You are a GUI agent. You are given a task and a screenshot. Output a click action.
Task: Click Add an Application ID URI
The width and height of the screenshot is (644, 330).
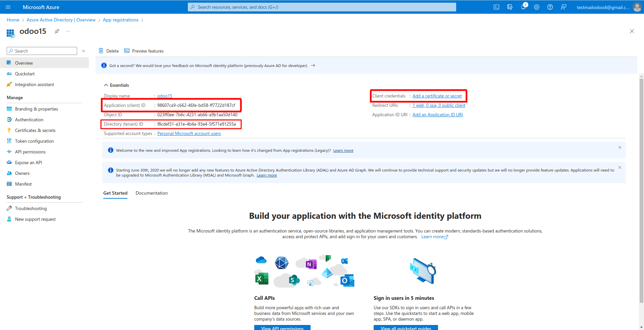[438, 115]
